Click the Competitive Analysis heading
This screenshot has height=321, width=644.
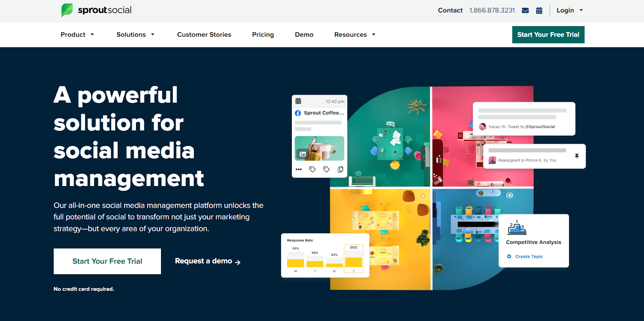[533, 242]
